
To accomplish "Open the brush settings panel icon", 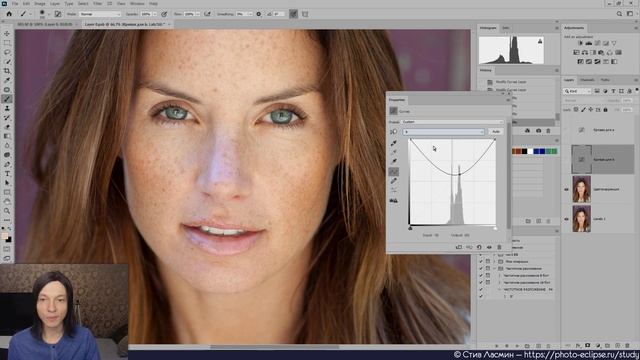I will (x=58, y=14).
